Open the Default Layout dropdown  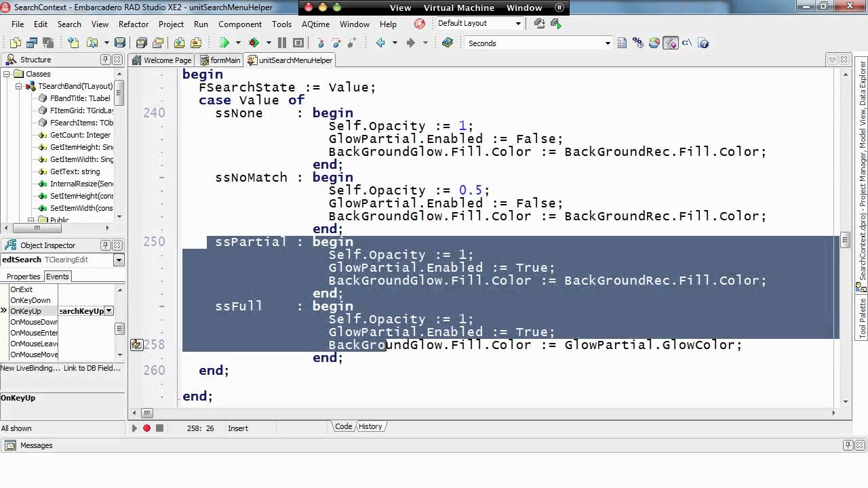[x=518, y=23]
